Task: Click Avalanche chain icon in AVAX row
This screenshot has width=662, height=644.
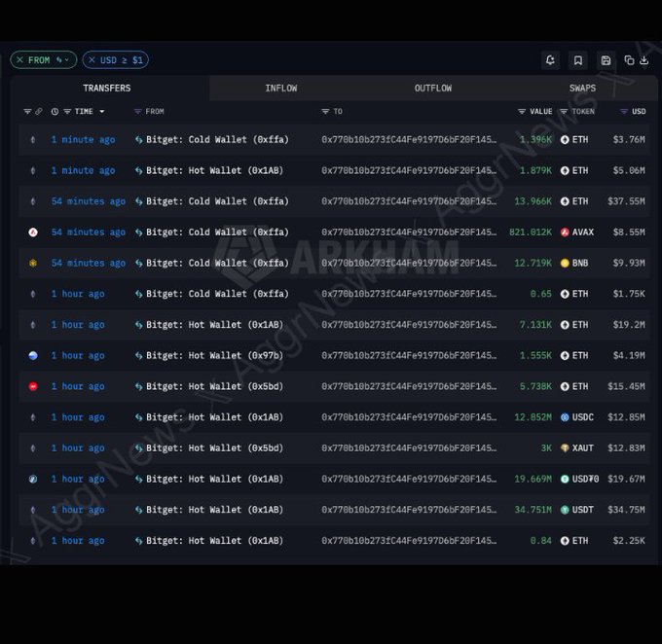Action: [33, 233]
